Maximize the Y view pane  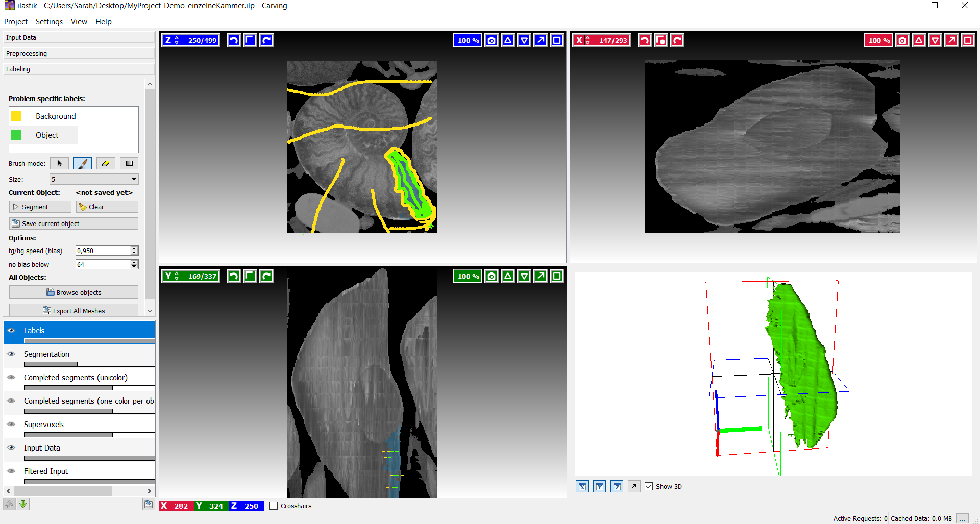click(x=557, y=276)
